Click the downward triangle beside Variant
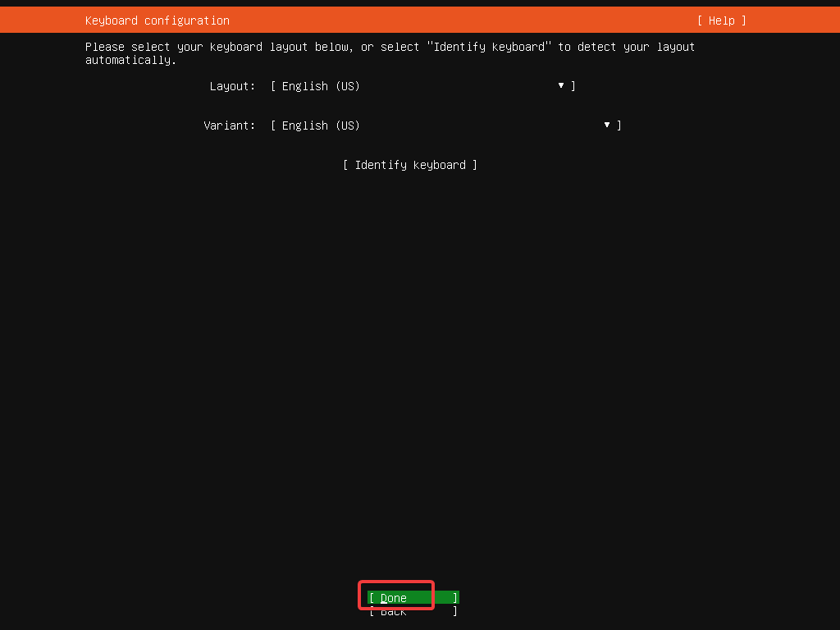The height and width of the screenshot is (630, 840). [x=606, y=125]
